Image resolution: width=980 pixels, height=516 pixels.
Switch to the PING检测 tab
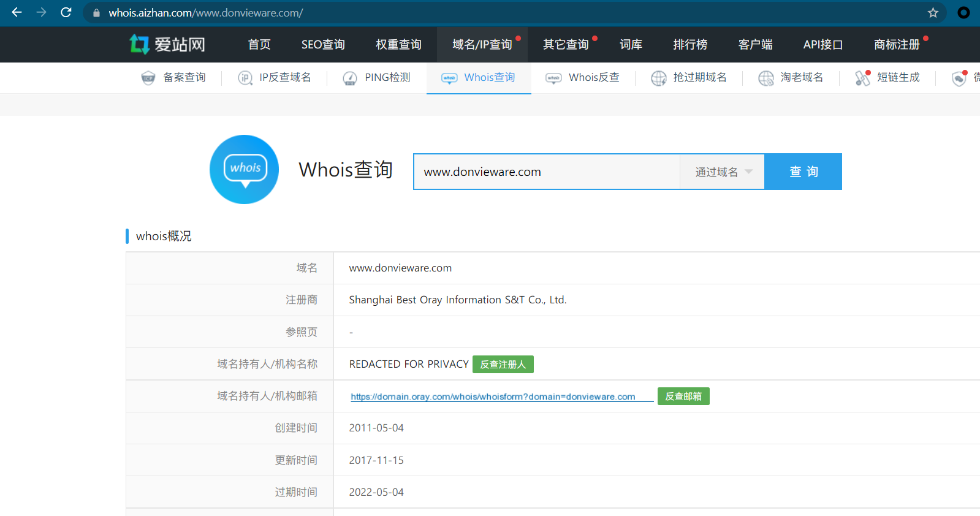click(x=387, y=78)
